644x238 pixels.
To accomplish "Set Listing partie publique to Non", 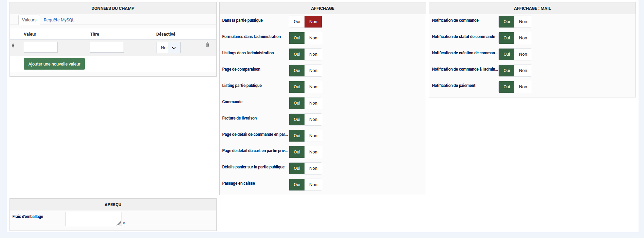I will tap(313, 87).
